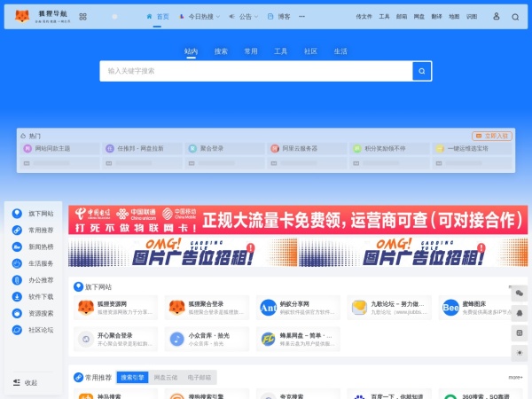Click the floating QQ penguin icon
Screen dimensions: 532x399
click(519, 313)
